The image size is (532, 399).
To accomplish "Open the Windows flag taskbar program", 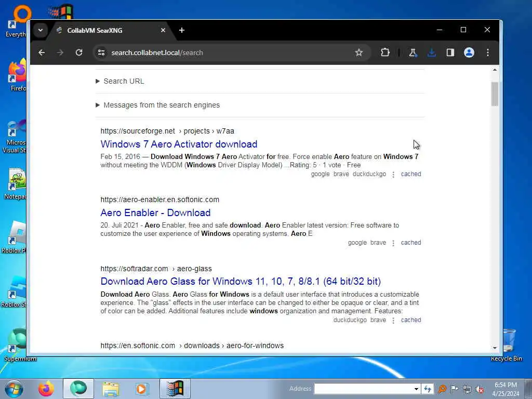I will (x=175, y=389).
